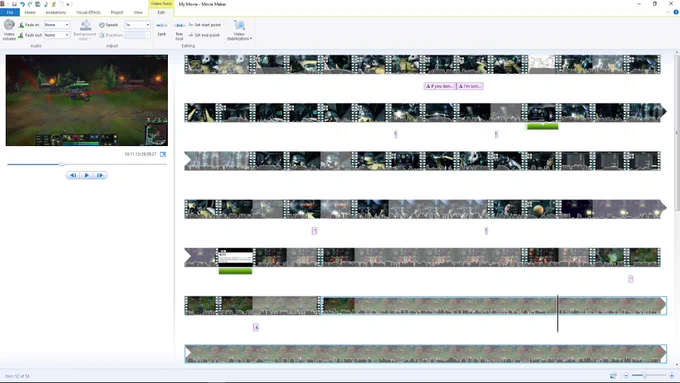Screen dimensions: 680x383
Task: Click the preview seek slider handle
Action: coord(62,164)
